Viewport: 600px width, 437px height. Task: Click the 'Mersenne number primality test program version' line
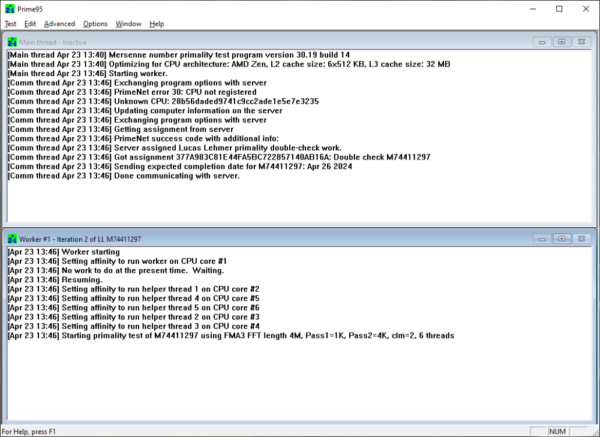[179, 55]
